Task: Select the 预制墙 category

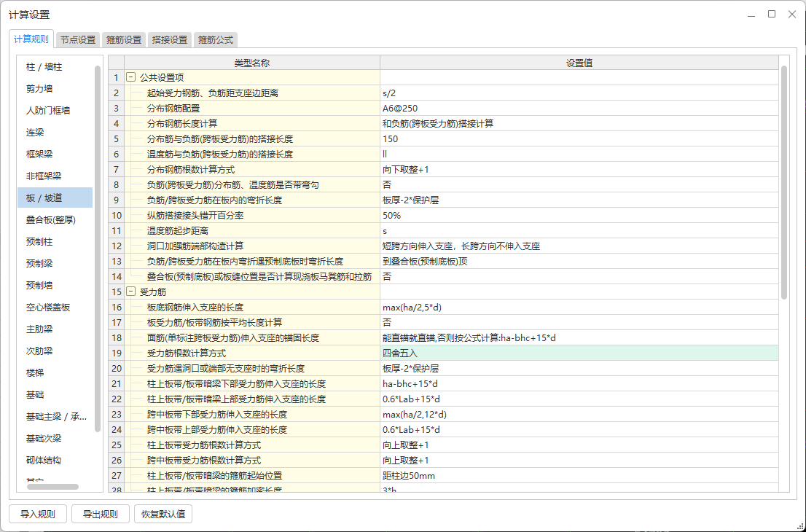Action: (55, 285)
